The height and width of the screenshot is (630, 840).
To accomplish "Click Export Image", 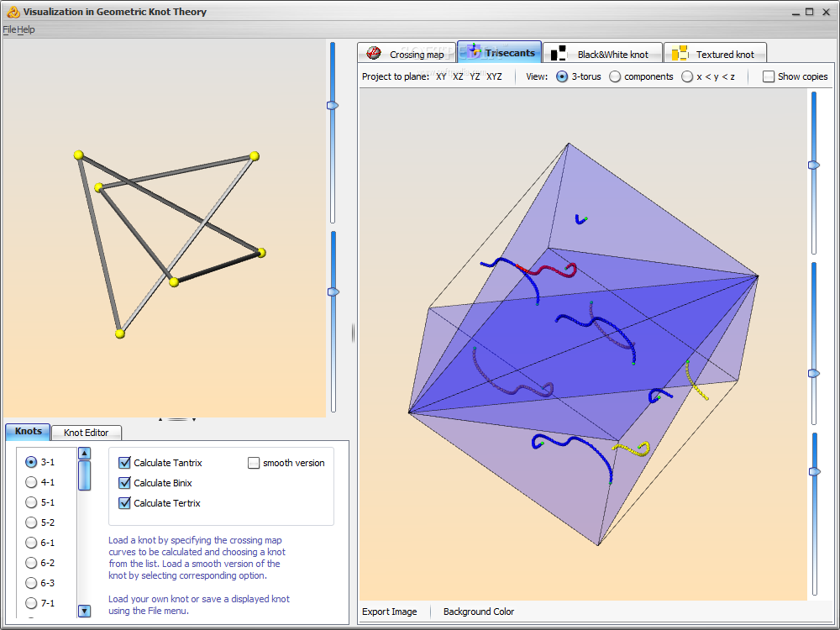I will click(x=390, y=612).
